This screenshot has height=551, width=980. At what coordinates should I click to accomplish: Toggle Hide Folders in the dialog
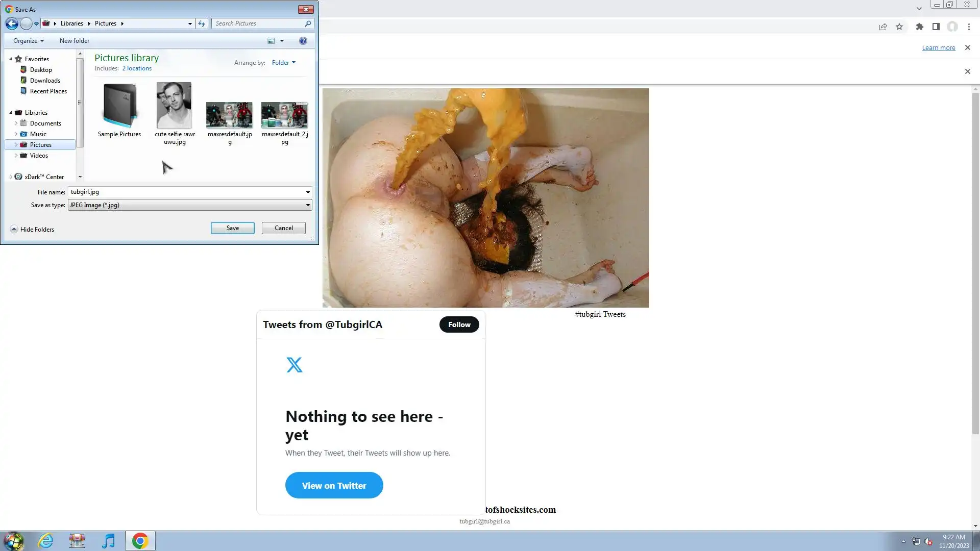[32, 230]
